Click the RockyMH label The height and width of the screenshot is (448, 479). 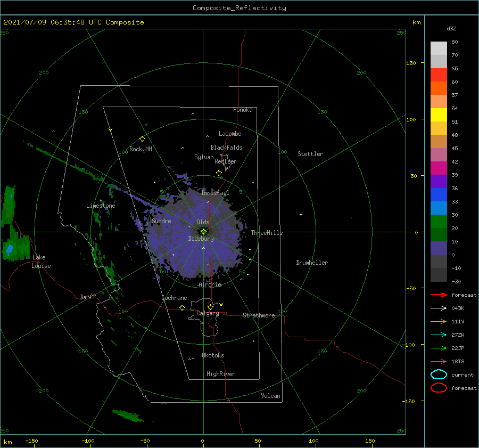pos(141,149)
